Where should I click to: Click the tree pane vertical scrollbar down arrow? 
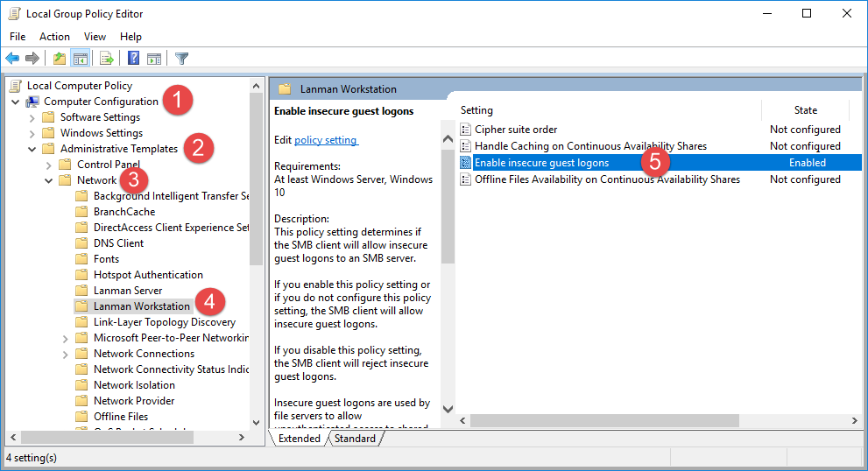[256, 422]
